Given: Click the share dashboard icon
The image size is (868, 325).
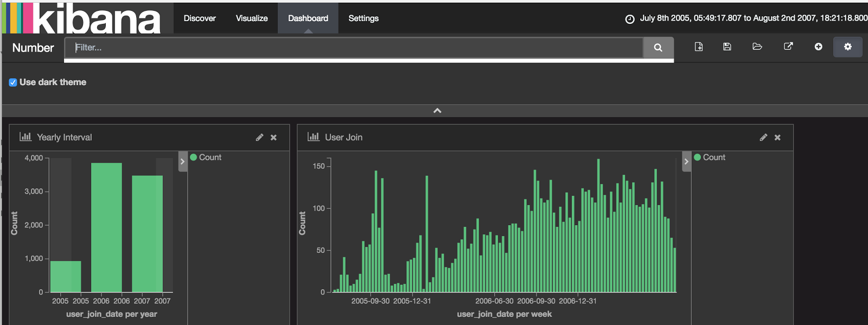Looking at the screenshot, I should (x=788, y=47).
